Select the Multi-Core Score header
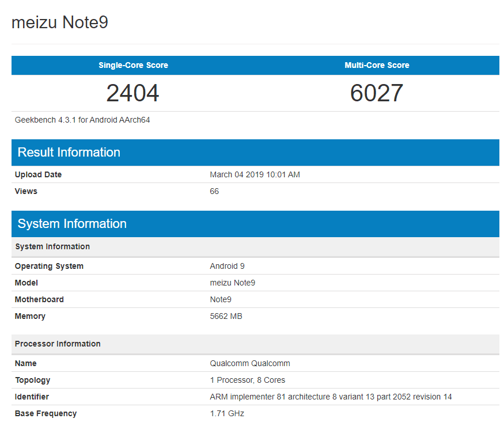Image resolution: width=504 pixels, height=430 pixels. [377, 65]
